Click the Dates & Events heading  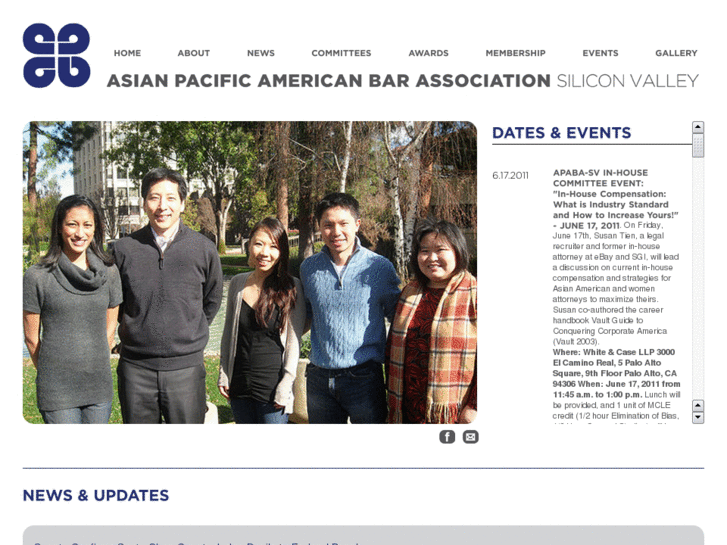coord(561,133)
